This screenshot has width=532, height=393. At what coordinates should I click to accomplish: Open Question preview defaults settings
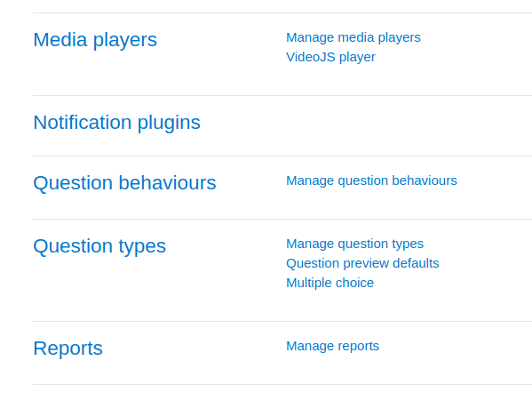[362, 263]
